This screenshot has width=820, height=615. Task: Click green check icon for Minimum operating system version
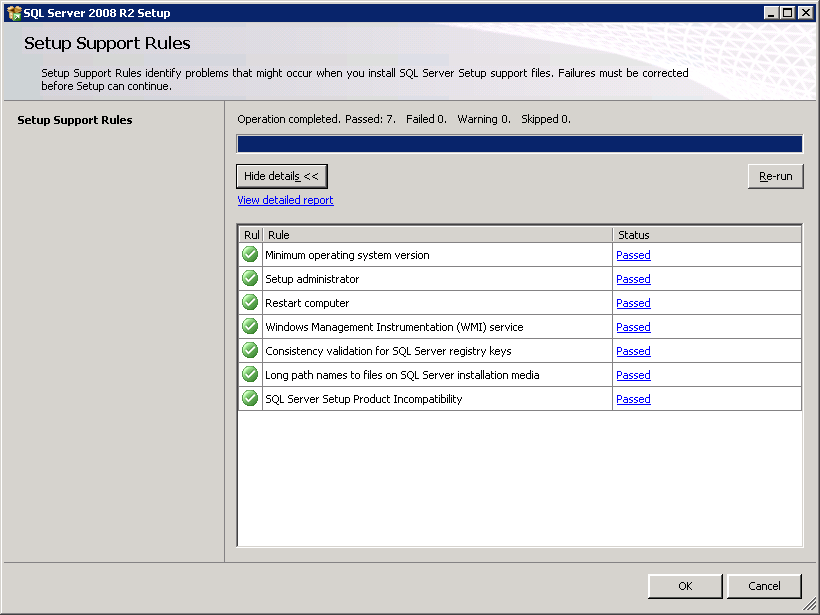pyautogui.click(x=250, y=255)
